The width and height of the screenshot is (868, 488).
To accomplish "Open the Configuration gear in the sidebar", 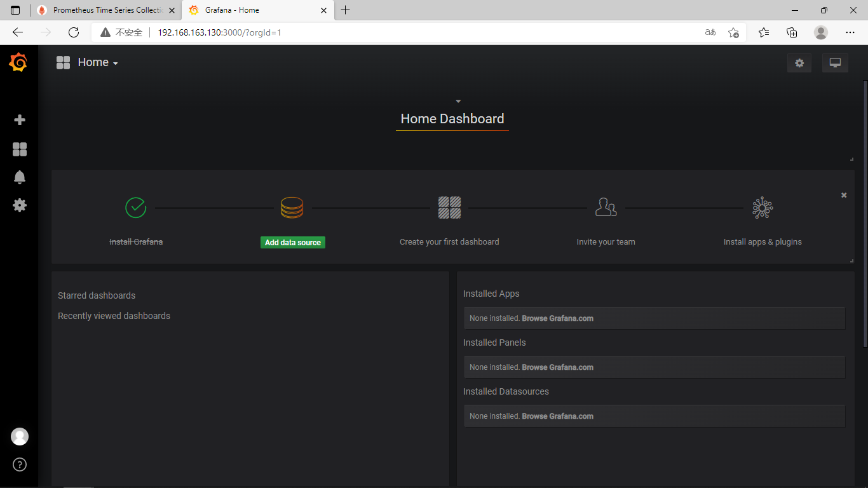I will (20, 205).
